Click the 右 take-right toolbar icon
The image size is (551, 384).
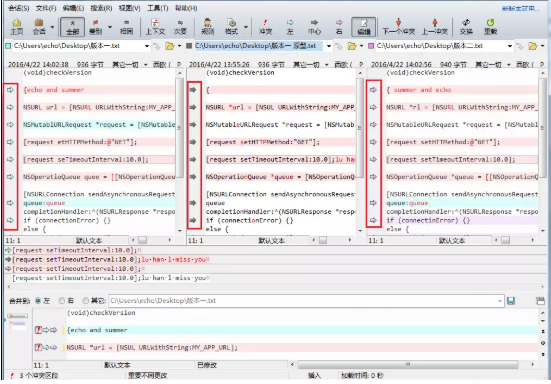coord(339,27)
